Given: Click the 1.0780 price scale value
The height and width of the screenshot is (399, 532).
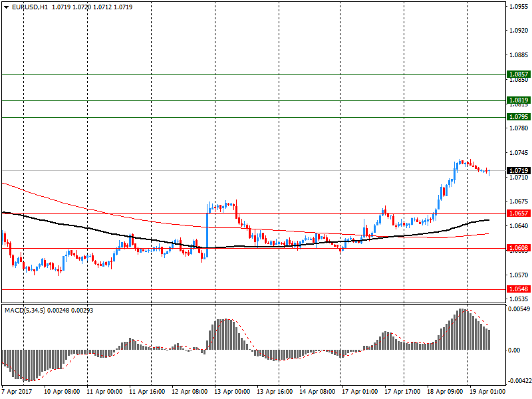Looking at the screenshot, I should tap(519, 128).
